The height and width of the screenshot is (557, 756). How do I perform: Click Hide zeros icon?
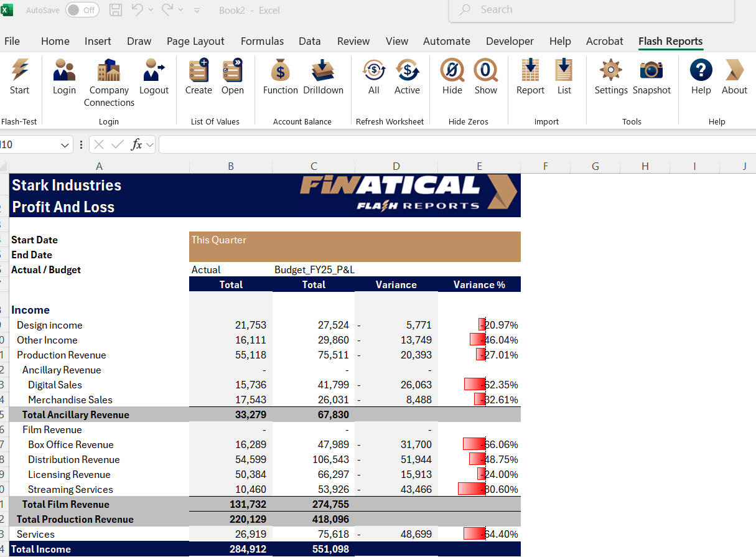point(452,70)
